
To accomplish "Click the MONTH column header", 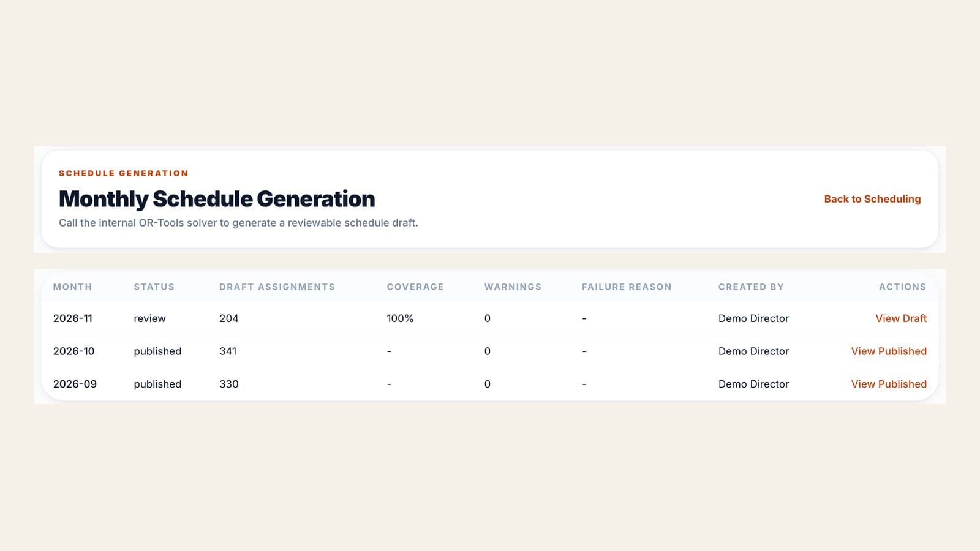I will [72, 287].
